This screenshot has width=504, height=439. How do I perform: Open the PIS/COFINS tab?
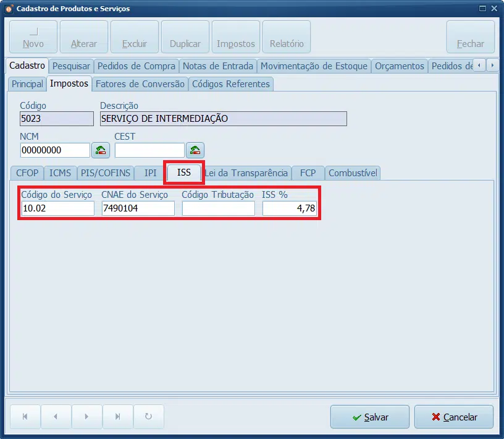pos(106,173)
